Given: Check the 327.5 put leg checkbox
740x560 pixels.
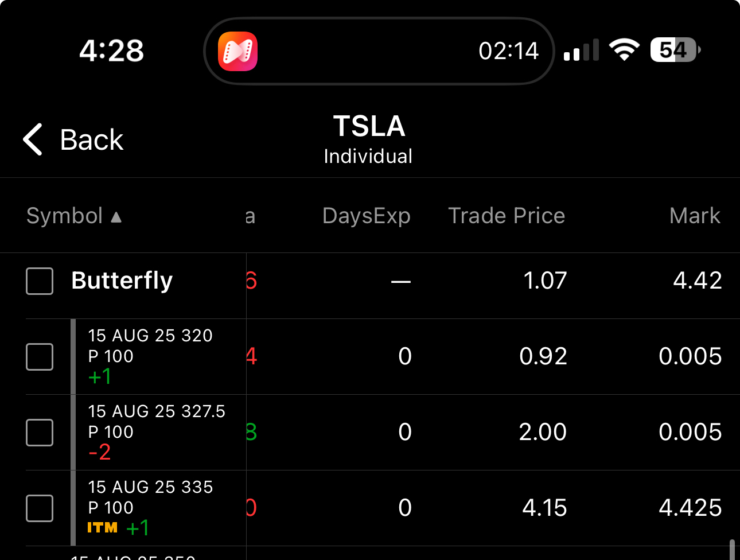Looking at the screenshot, I should (x=40, y=433).
